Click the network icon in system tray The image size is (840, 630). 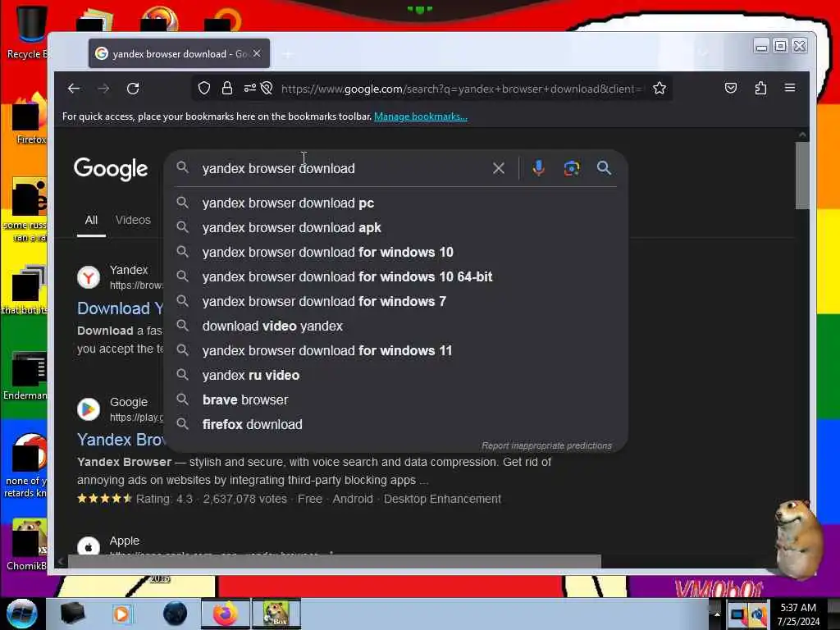pos(738,614)
